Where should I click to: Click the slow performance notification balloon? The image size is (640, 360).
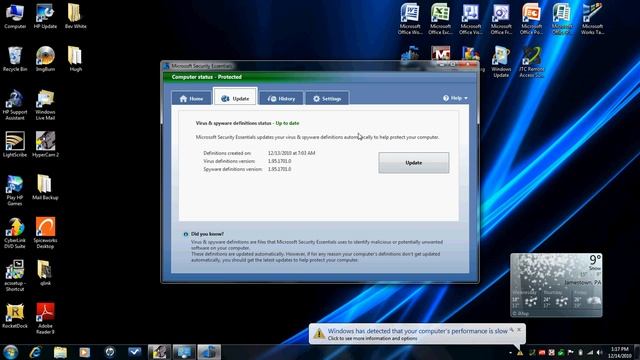point(417,334)
